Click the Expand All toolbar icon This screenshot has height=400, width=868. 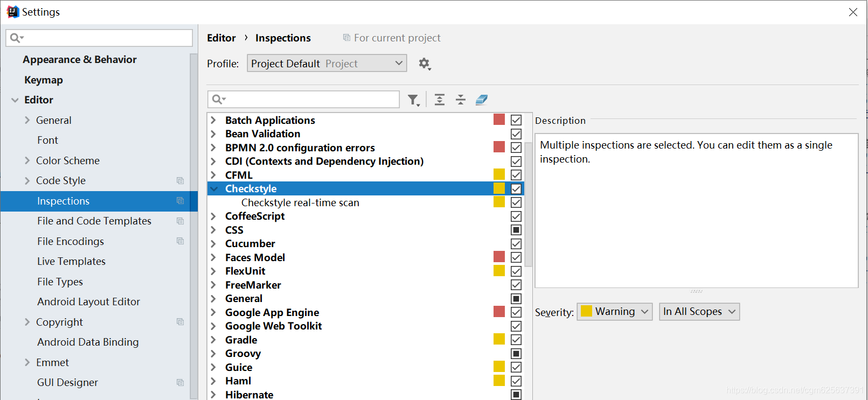coord(440,100)
